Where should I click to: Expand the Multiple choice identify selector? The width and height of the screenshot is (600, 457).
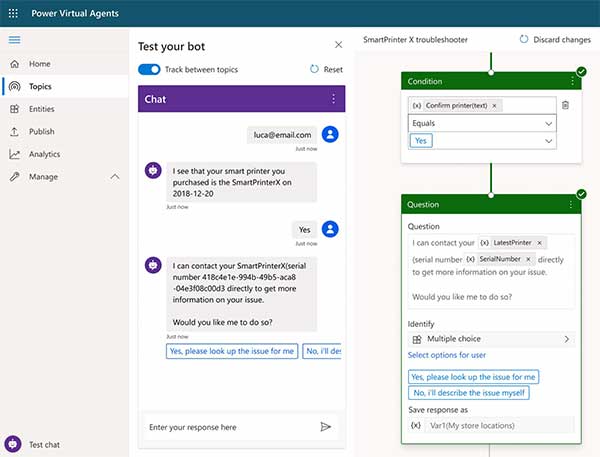(566, 339)
